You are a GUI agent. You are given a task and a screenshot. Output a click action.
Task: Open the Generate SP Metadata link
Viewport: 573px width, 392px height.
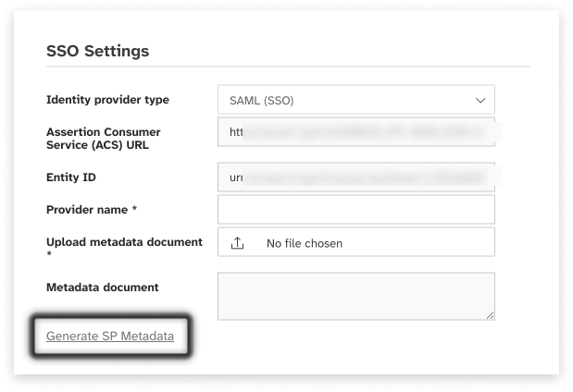click(110, 337)
